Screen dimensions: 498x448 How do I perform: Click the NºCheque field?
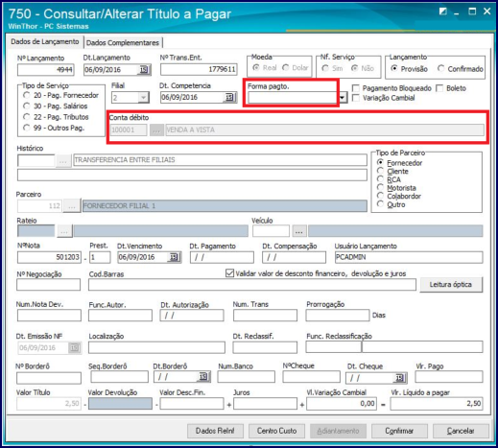[x=311, y=377]
